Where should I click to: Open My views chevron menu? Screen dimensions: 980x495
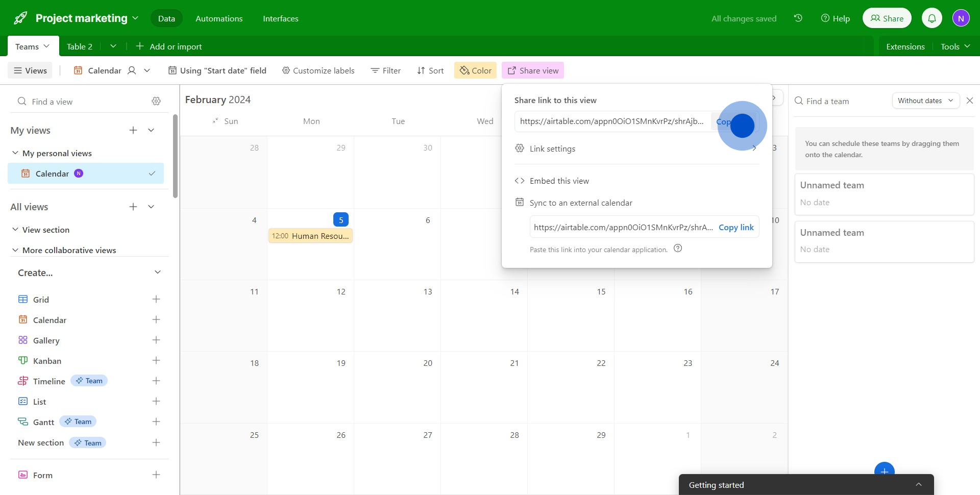tap(151, 130)
